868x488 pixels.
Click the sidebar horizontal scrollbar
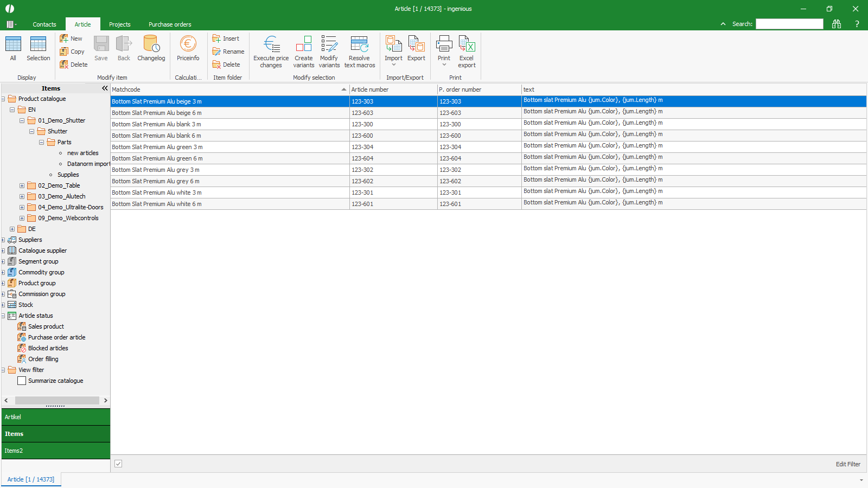[56, 400]
